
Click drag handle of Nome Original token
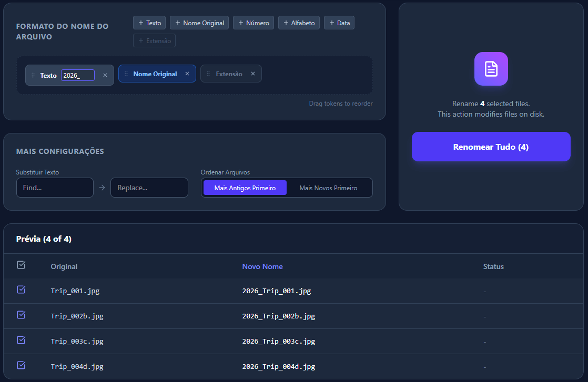(126, 74)
